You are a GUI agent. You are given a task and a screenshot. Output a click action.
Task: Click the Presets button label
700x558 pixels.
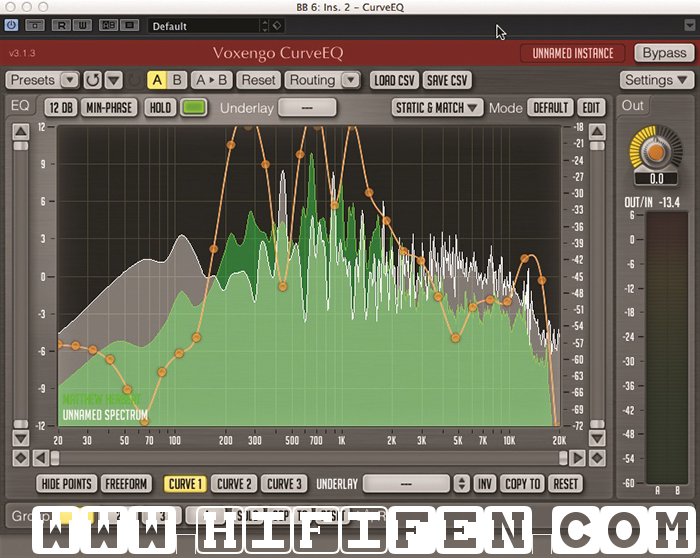[x=33, y=80]
